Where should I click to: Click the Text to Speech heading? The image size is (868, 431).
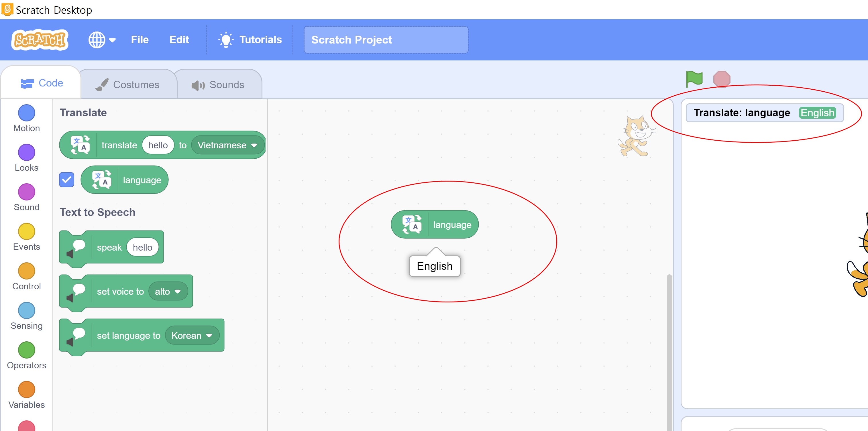[97, 212]
